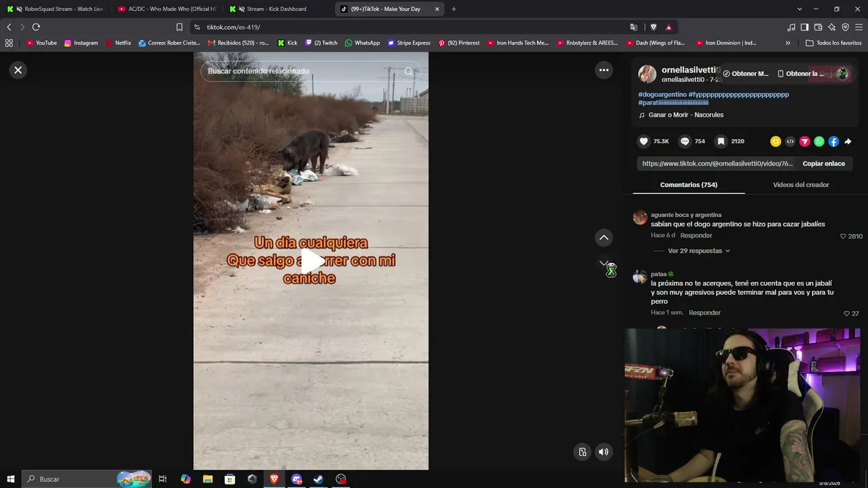868x488 pixels.
Task: Reply to aguante boca y argentina comment
Action: click(x=696, y=236)
